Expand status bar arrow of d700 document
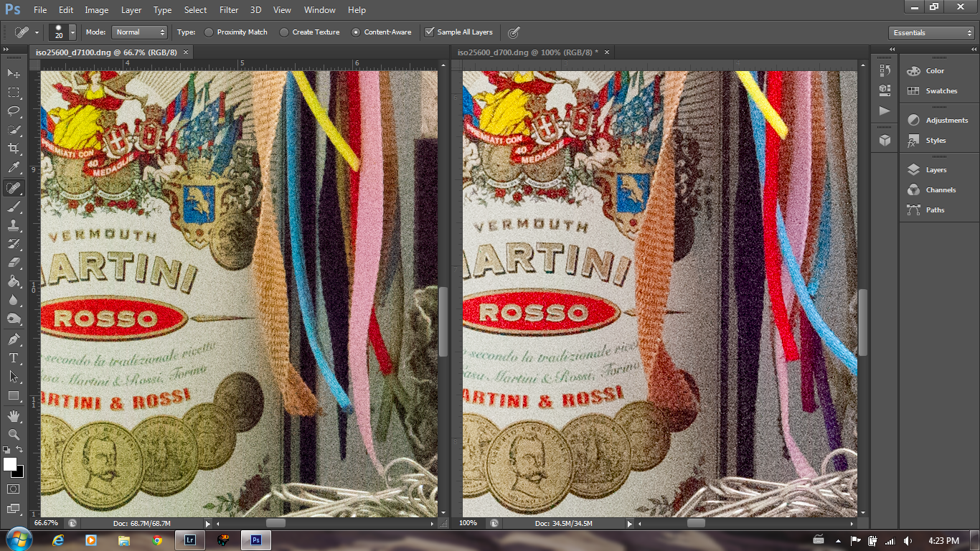Viewport: 980px width, 551px height. [630, 524]
